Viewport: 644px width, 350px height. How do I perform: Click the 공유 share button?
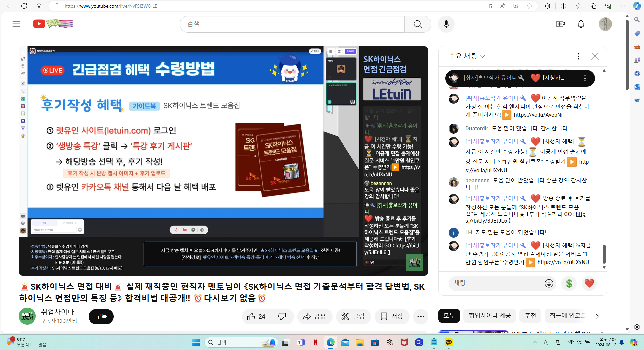point(314,316)
